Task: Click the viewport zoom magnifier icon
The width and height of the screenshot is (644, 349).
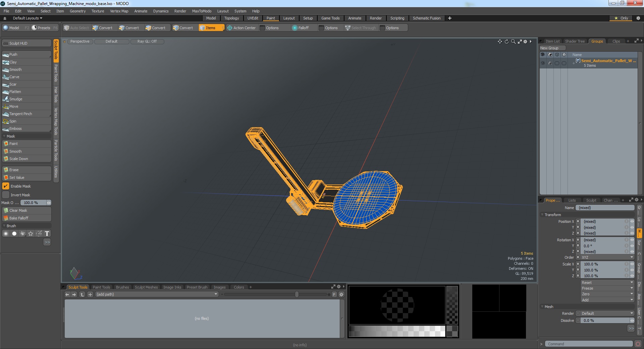Action: pos(513,42)
